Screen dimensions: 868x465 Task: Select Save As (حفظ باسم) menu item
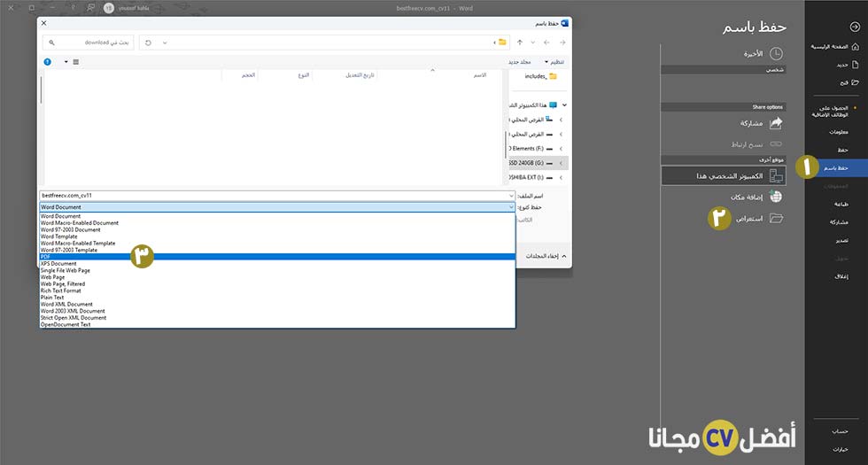[x=836, y=167]
